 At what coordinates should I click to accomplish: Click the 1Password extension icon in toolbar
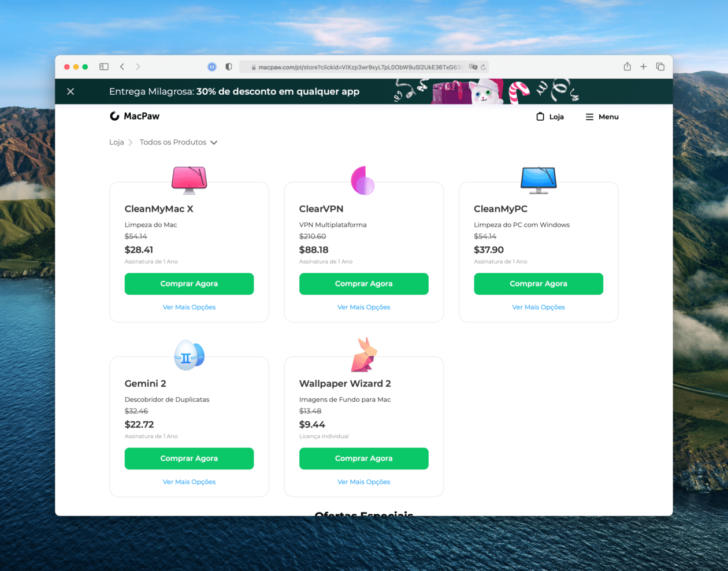tap(212, 66)
